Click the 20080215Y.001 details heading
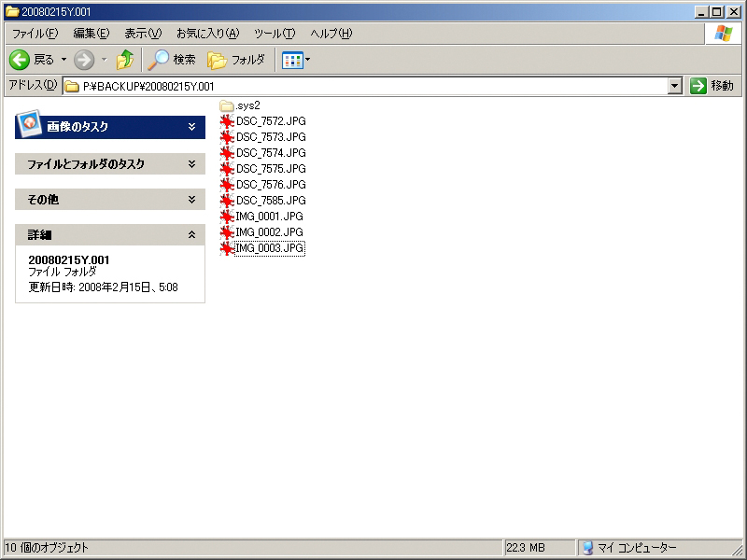747x560 pixels. tap(68, 260)
